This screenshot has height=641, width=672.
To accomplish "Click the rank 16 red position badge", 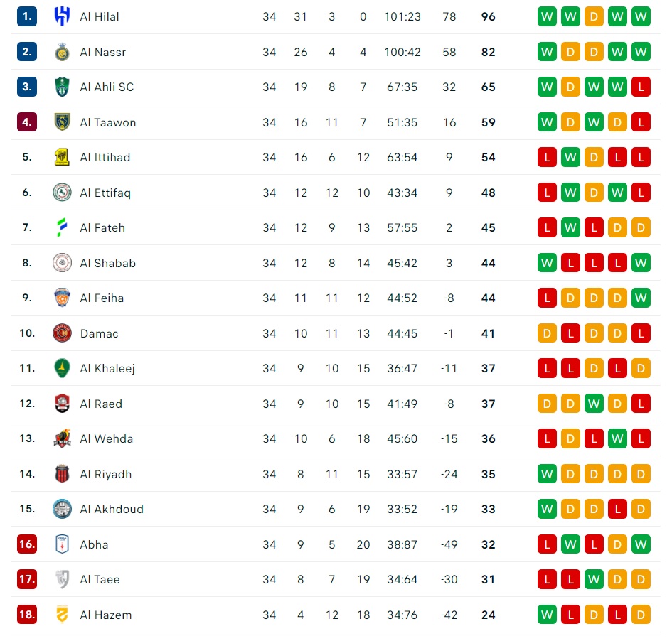I will (x=27, y=544).
